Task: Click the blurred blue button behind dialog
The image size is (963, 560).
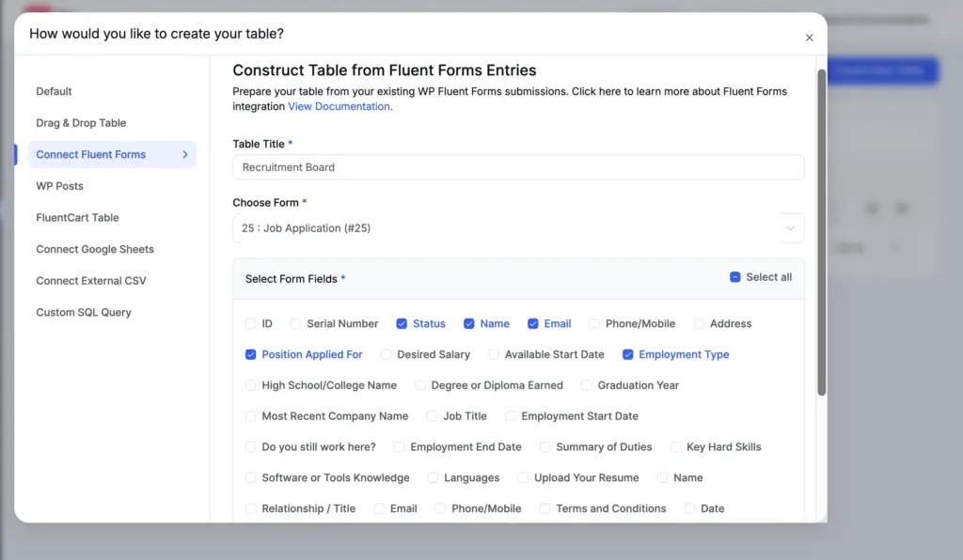Action: click(x=882, y=71)
